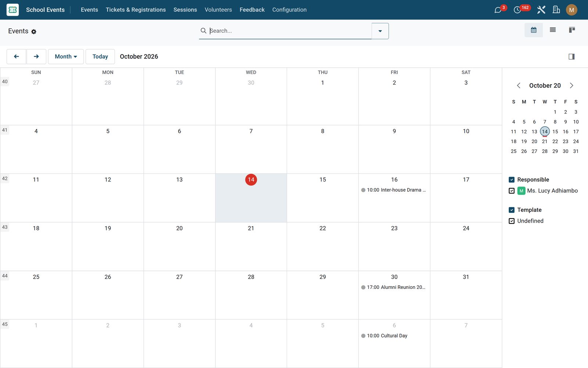This screenshot has height=368, width=588.
Task: Go to the next month with the right arrow
Action: pos(36,57)
